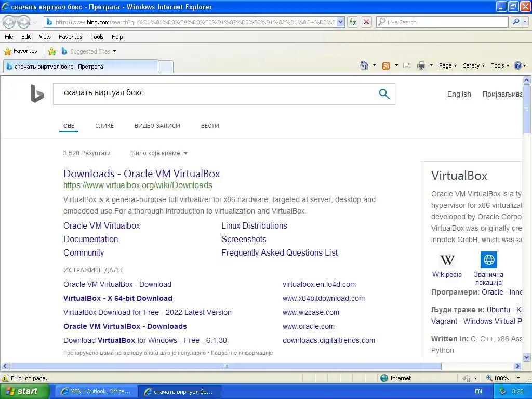Click the browser Forward arrow button
This screenshot has height=399, width=532.
click(x=23, y=22)
